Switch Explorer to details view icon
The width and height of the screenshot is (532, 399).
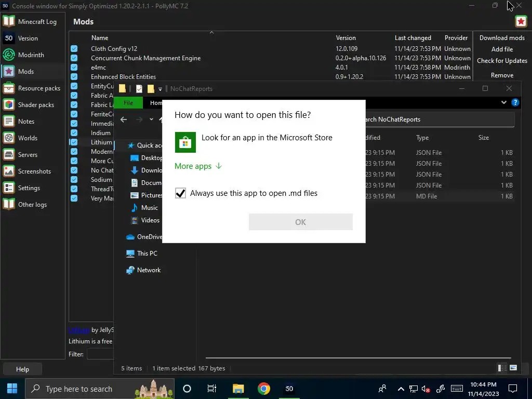click(502, 368)
